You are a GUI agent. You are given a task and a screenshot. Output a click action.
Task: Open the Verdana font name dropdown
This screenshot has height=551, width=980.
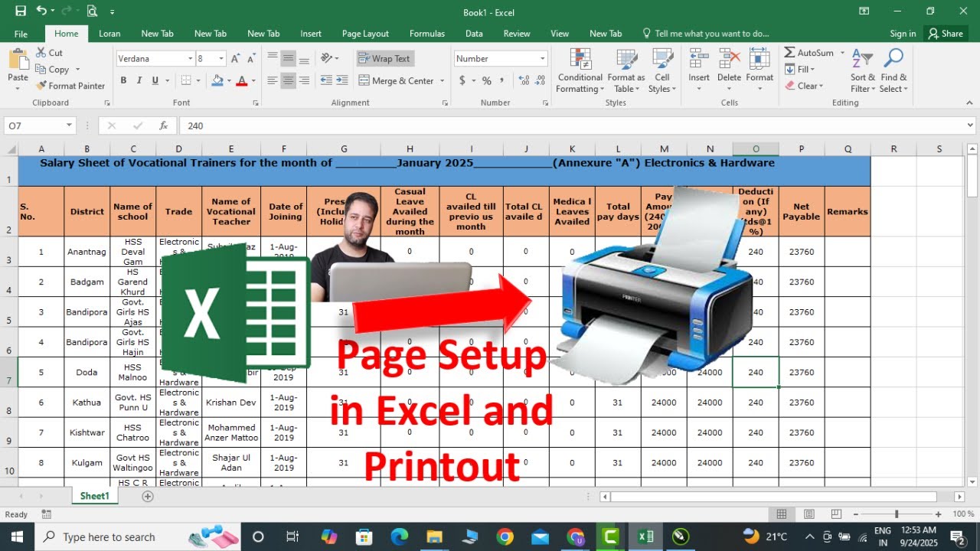[x=191, y=59]
